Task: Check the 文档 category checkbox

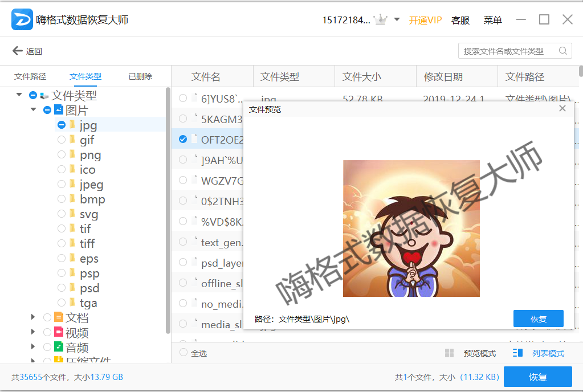Action: point(47,317)
